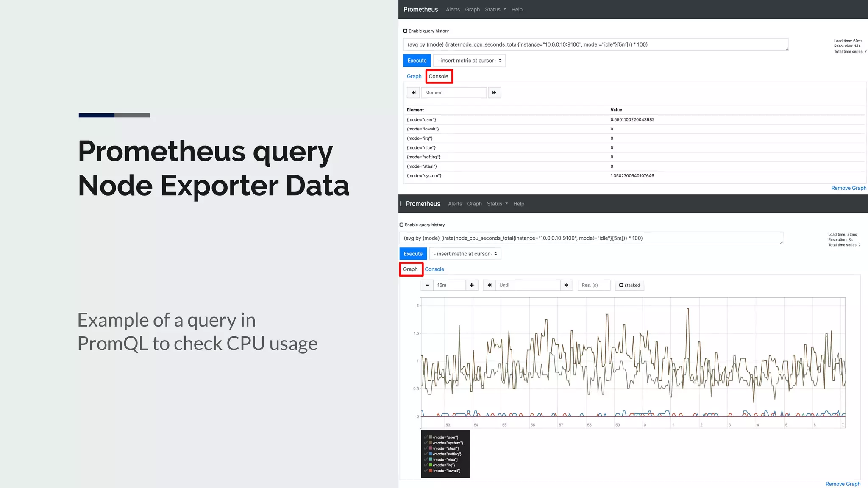Click the query expression field in Graph-view panel
Image resolution: width=868 pixels, height=488 pixels.
tap(591, 238)
